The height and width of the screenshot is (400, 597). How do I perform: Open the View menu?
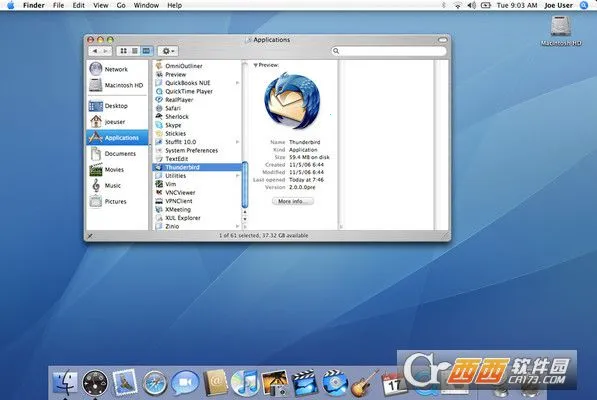click(x=101, y=5)
